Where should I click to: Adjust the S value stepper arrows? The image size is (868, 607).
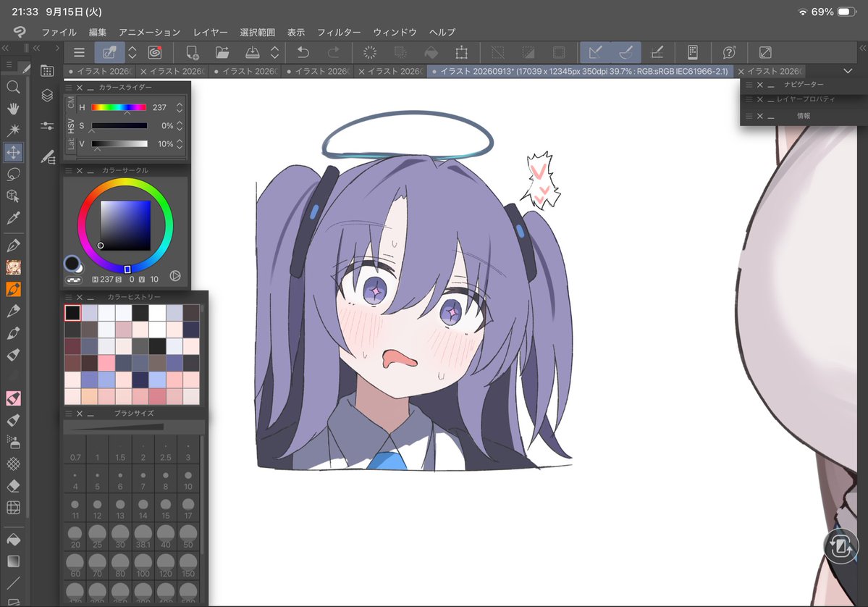(x=180, y=126)
